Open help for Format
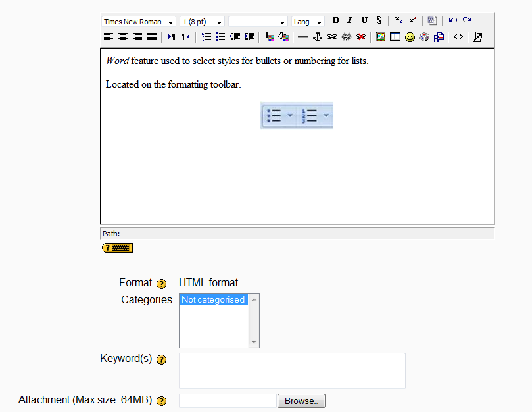This screenshot has width=532, height=412. [x=162, y=284]
